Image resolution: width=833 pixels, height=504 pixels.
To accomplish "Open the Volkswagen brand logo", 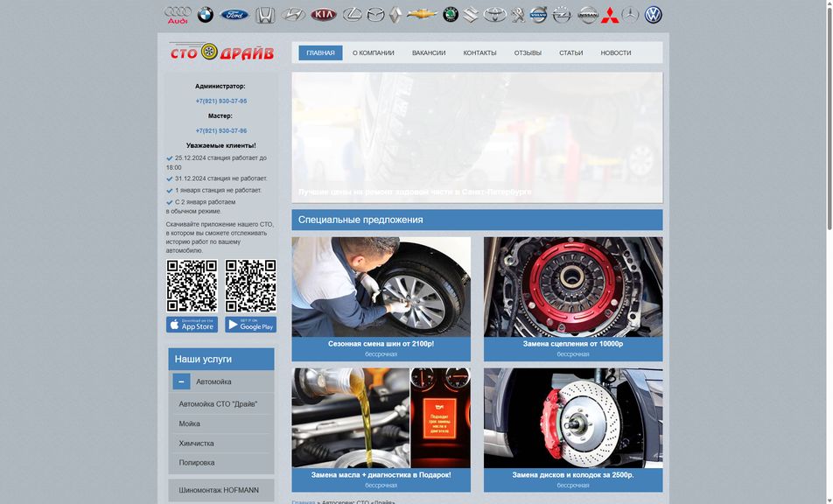I will pyautogui.click(x=653, y=15).
